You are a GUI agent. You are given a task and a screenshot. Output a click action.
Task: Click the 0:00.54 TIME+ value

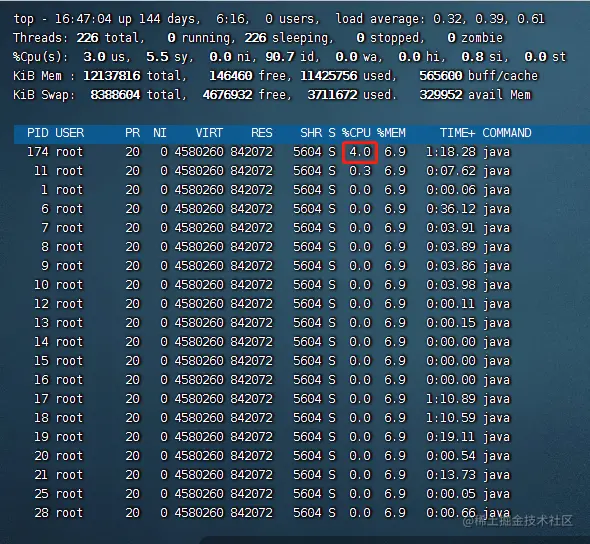(451, 456)
